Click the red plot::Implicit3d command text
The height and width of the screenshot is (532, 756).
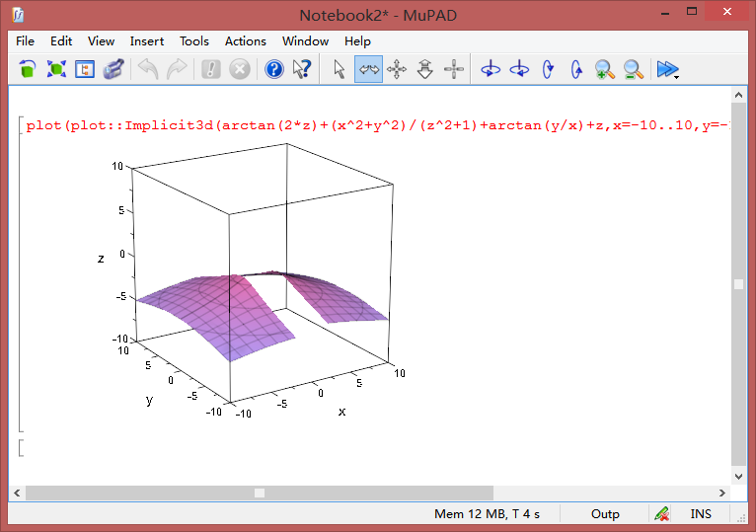378,125
